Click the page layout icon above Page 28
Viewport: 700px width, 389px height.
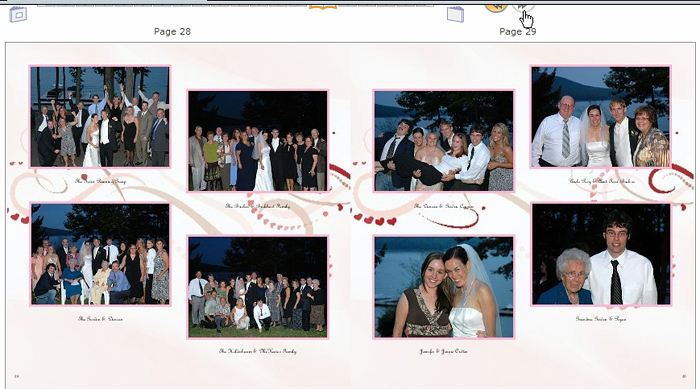point(18,14)
